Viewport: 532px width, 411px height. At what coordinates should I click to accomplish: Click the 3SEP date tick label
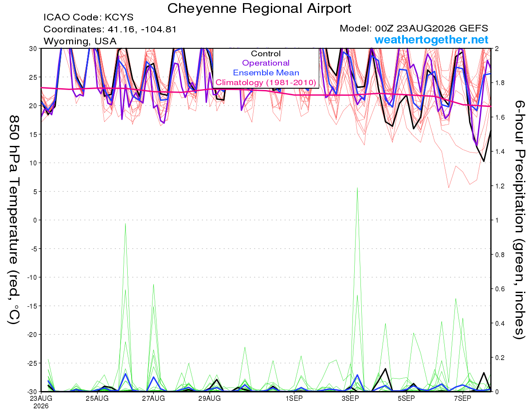(350, 399)
